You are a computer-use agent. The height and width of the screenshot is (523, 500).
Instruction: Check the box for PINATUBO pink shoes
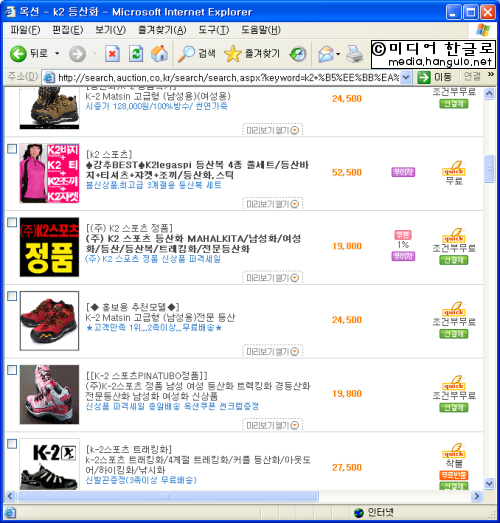12,370
